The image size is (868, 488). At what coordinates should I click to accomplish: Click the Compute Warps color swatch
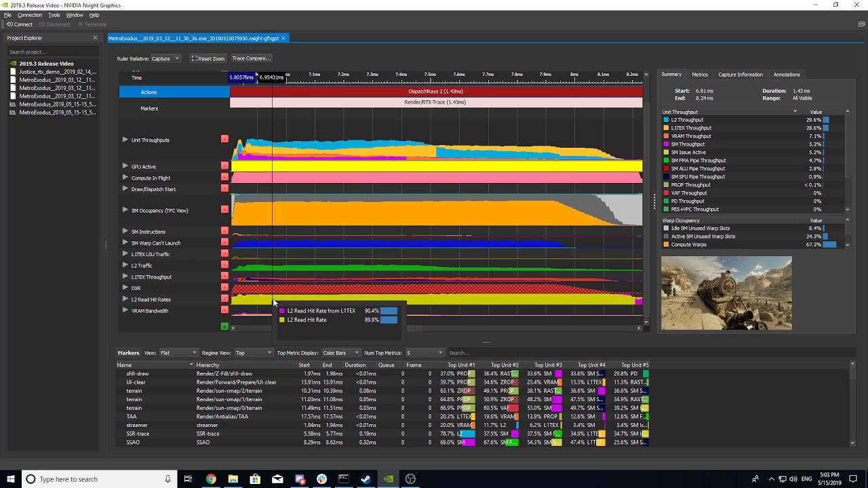[x=666, y=245]
